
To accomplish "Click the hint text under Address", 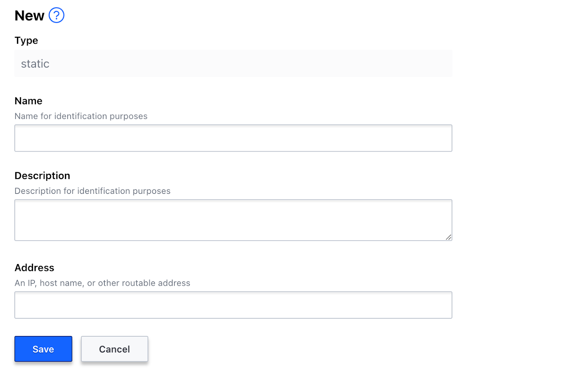I will point(102,283).
